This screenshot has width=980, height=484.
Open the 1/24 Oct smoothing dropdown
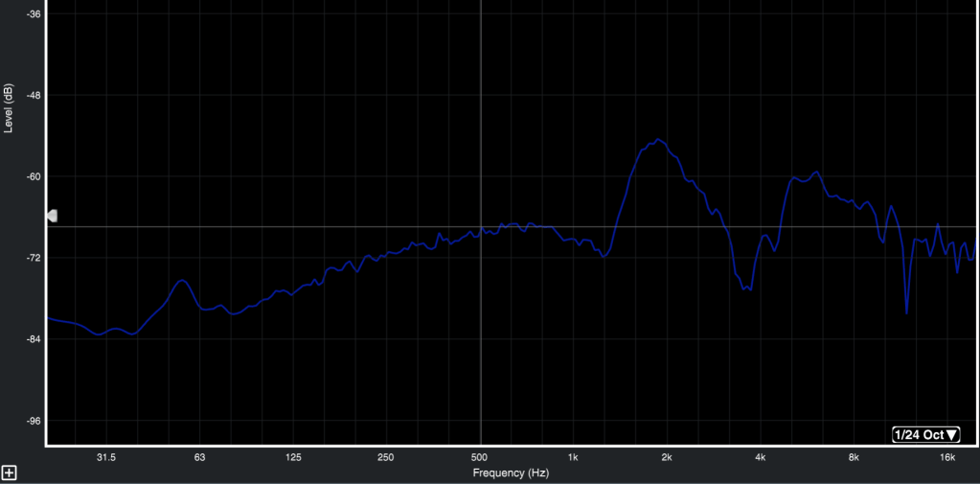point(925,434)
